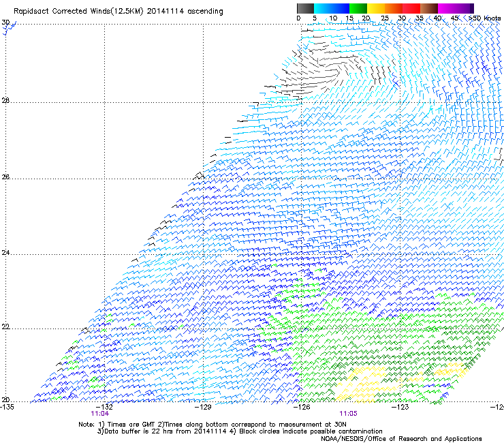The image size is (504, 443).
Task: Click the chart title 'Rapidscat Corrected Winds(12.5KM)'
Action: coord(78,12)
